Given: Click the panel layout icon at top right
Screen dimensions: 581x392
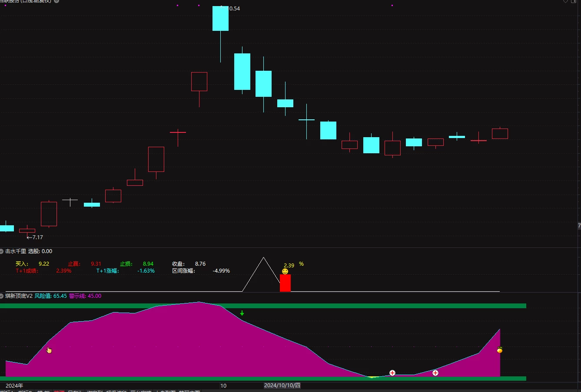Looking at the screenshot, I should 574,1.
